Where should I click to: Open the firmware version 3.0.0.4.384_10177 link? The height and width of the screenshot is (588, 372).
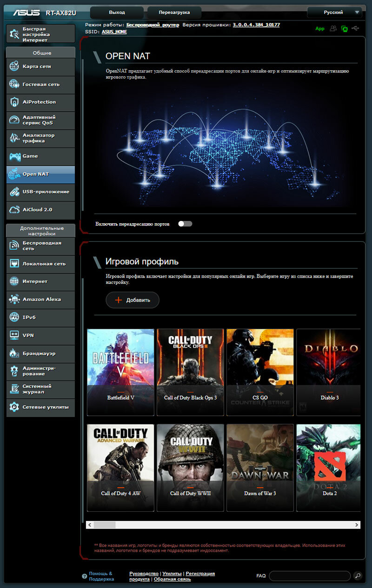(x=256, y=25)
